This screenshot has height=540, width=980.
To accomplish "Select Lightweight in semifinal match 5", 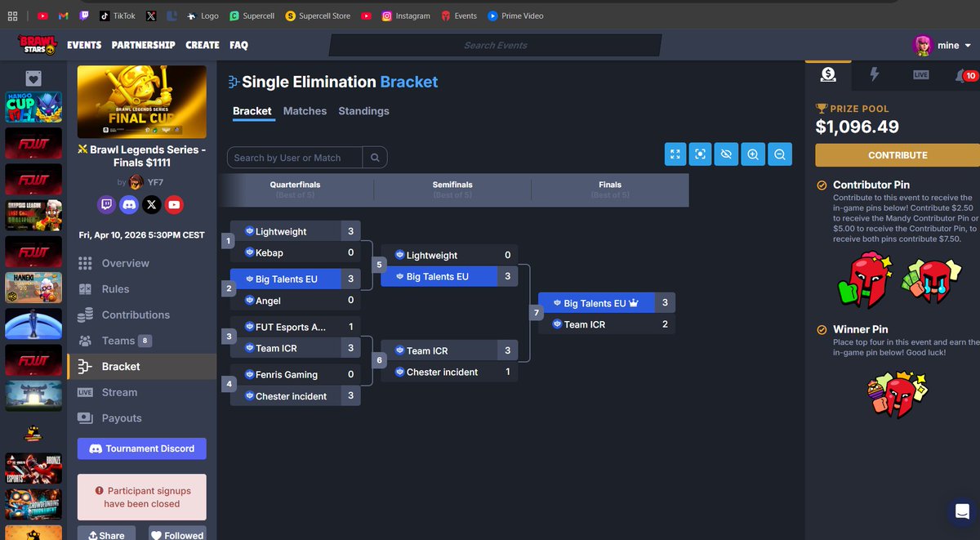I will pos(449,255).
